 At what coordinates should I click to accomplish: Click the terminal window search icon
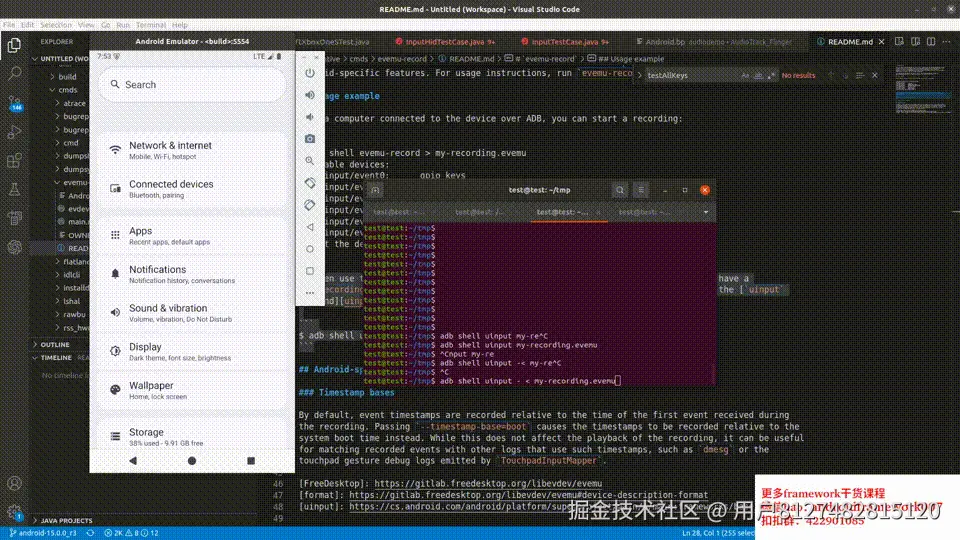point(620,190)
